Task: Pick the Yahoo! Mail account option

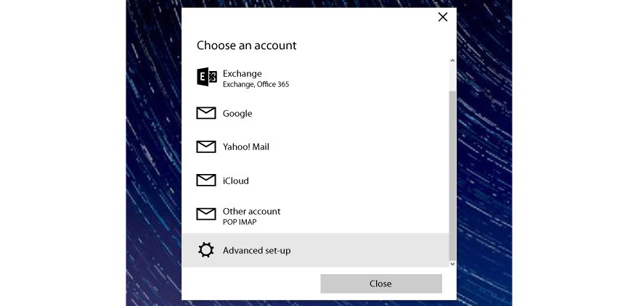Action: pos(315,147)
